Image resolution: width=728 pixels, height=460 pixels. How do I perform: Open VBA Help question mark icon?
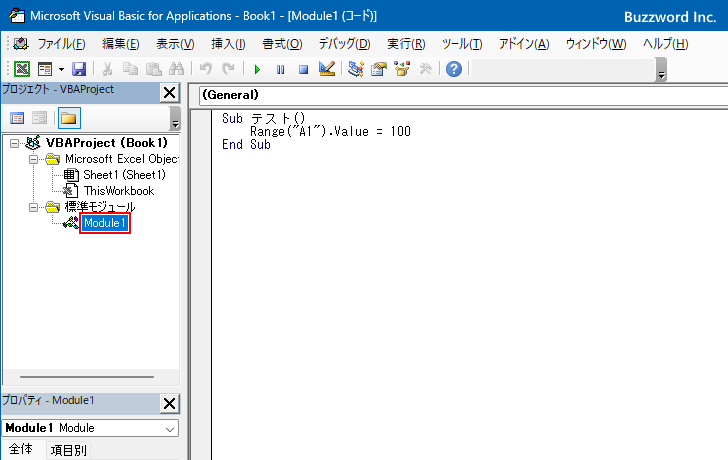point(454,69)
